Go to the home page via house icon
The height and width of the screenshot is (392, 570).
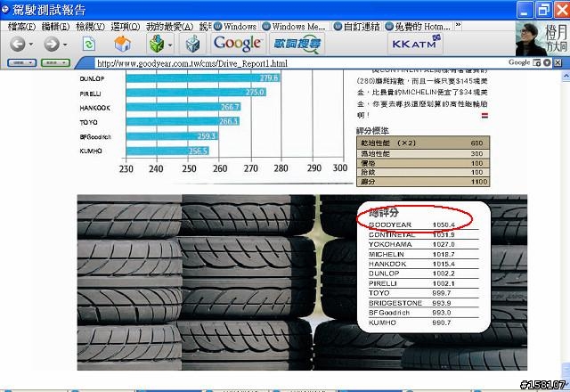tap(122, 44)
